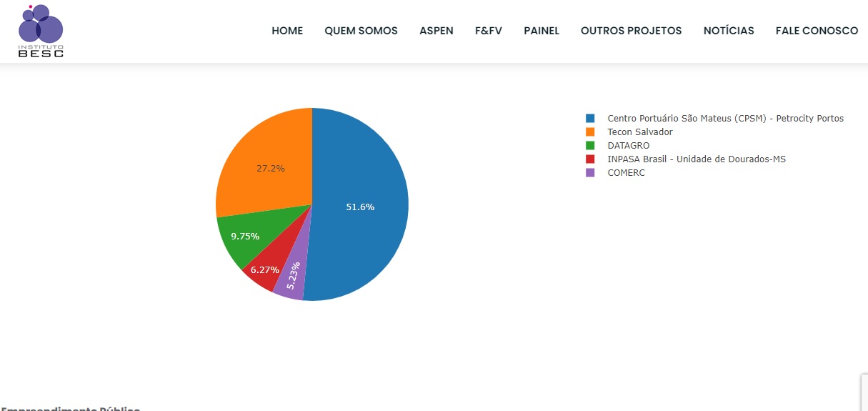This screenshot has height=411, width=868.
Task: Open the HOME menu item
Action: click(x=287, y=31)
